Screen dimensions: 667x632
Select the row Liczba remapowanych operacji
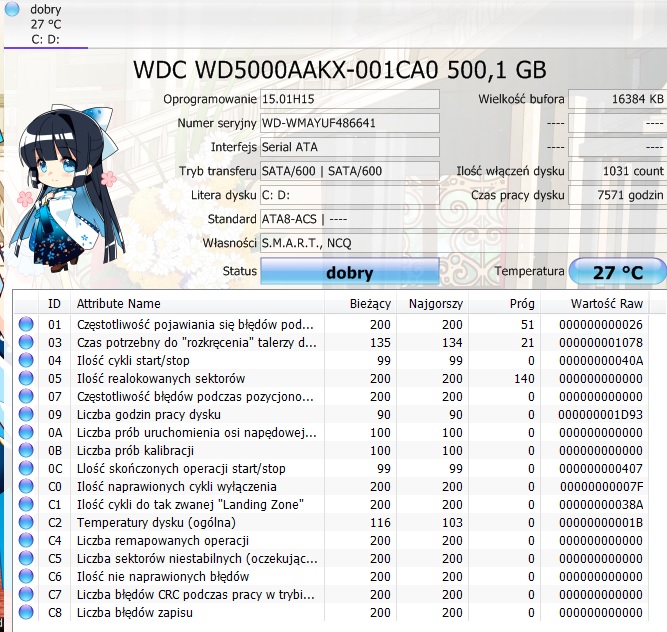point(331,541)
